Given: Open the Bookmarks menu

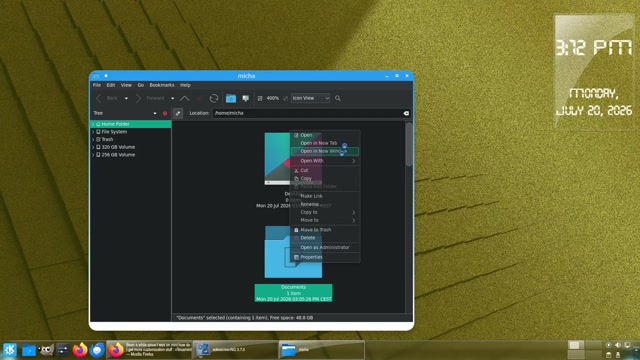Looking at the screenshot, I should [162, 85].
